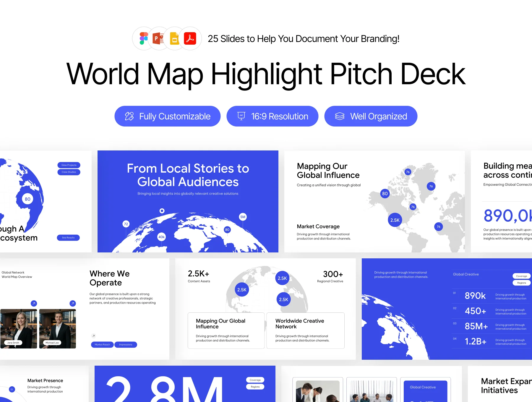Click the 01 marker beside Market Presence

tap(12, 389)
